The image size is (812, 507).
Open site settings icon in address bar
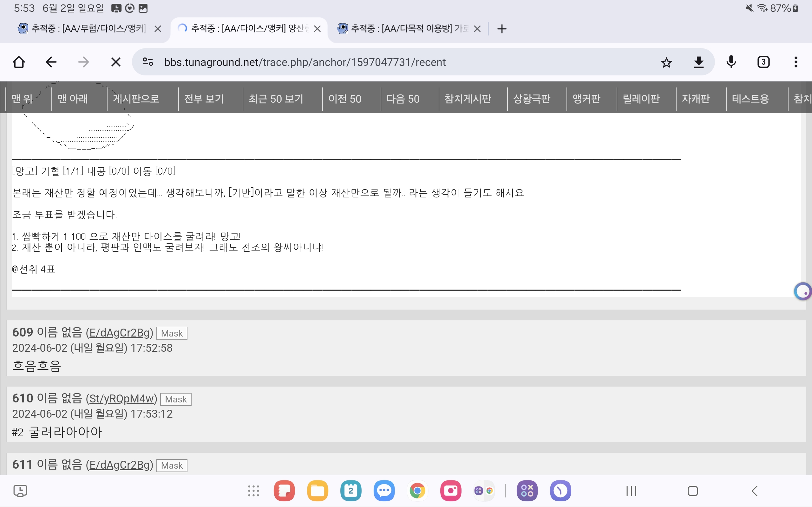148,62
